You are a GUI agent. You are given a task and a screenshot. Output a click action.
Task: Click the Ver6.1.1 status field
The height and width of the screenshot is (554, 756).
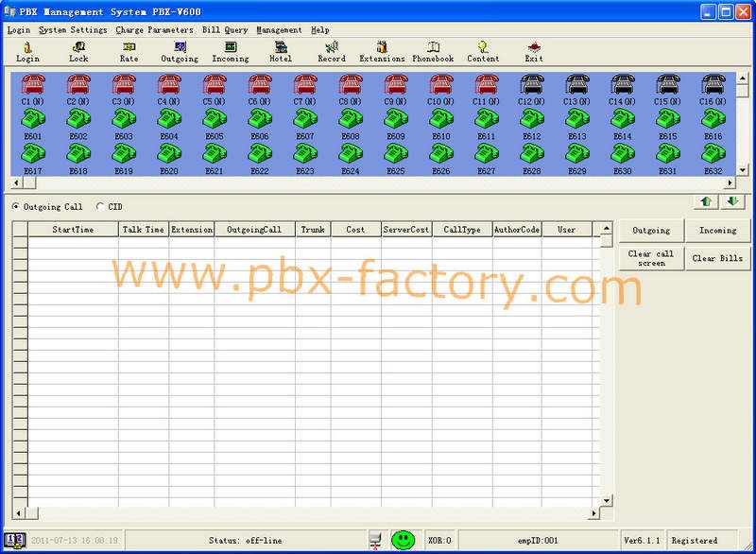pyautogui.click(x=642, y=541)
